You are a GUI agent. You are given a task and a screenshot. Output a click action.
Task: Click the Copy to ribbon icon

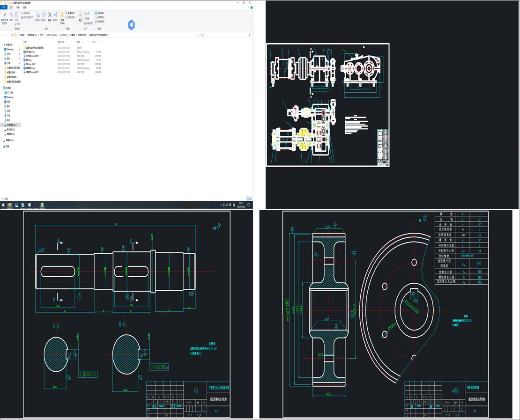pyautogui.click(x=43, y=16)
